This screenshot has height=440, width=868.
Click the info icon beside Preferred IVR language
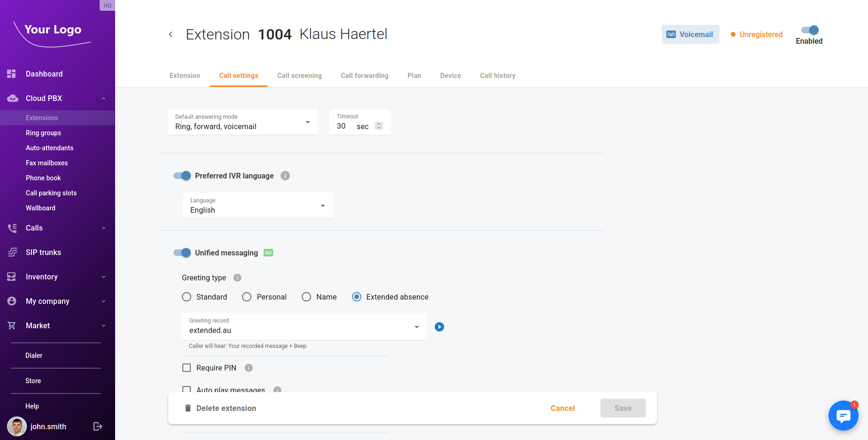[285, 176]
